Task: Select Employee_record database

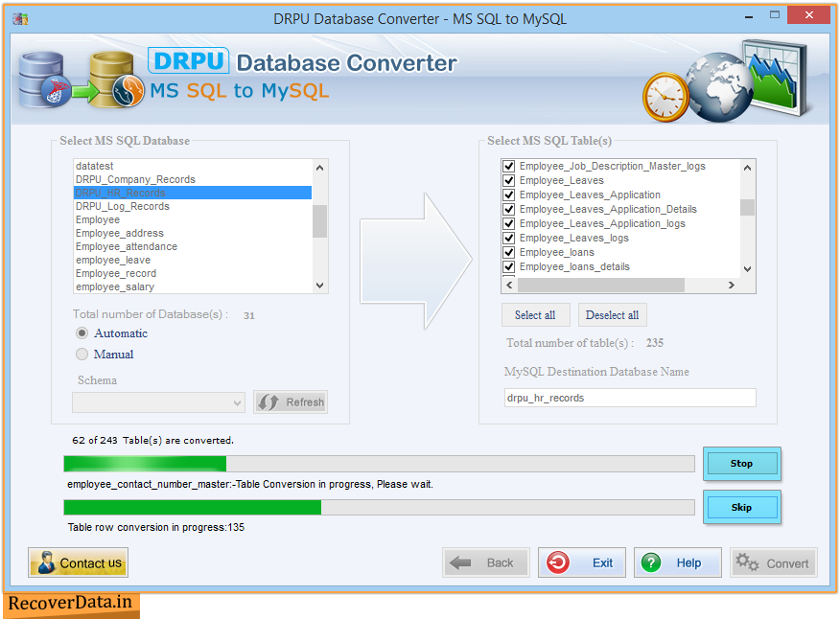Action: pyautogui.click(x=193, y=273)
